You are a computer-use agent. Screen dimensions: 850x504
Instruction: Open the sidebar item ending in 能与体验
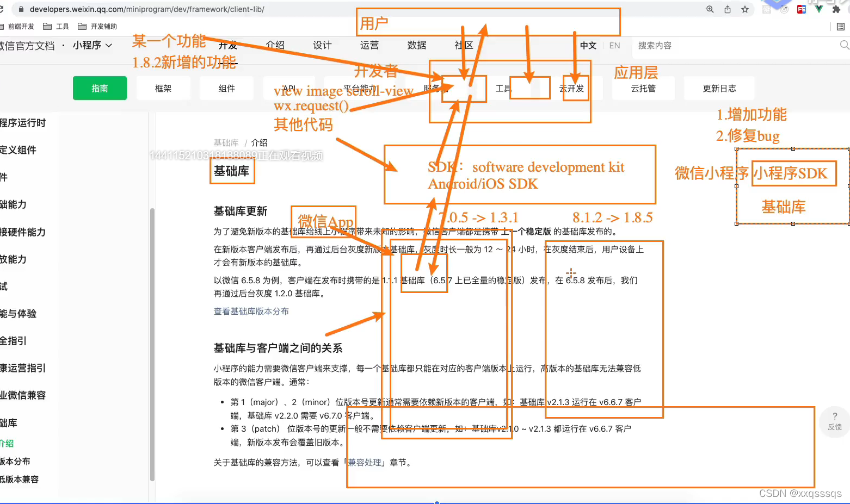18,314
